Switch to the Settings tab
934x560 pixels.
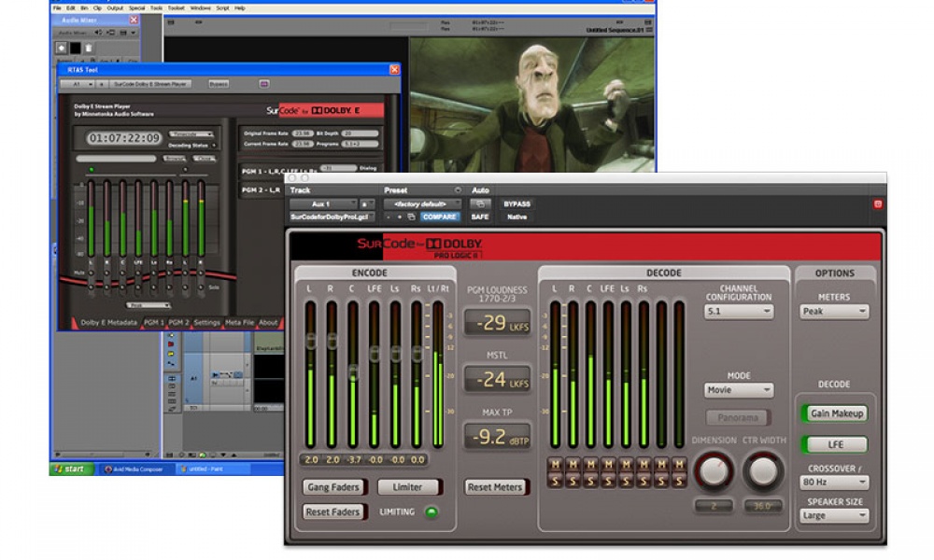(x=206, y=323)
